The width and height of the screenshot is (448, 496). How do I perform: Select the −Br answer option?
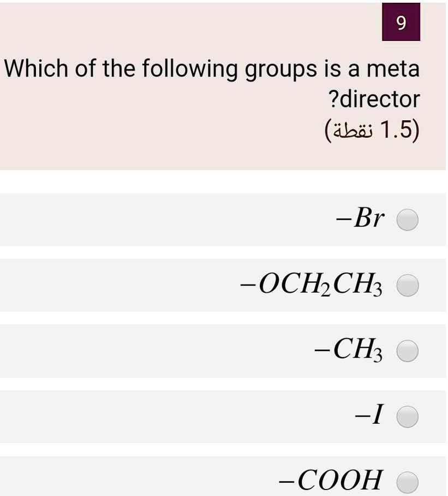[x=407, y=220]
